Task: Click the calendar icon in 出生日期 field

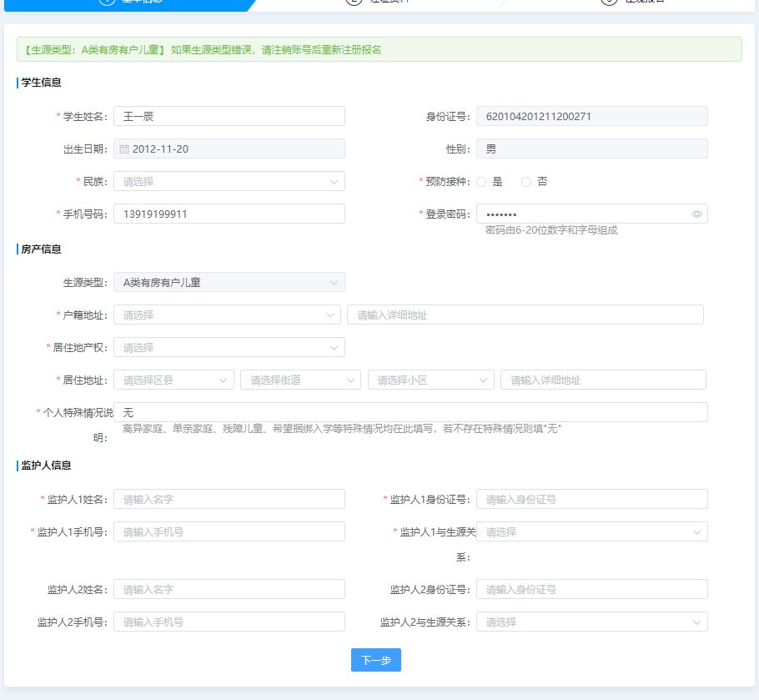Action: (x=124, y=149)
